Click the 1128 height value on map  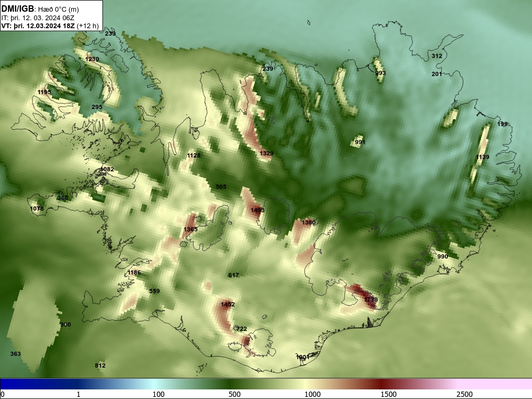194,155
